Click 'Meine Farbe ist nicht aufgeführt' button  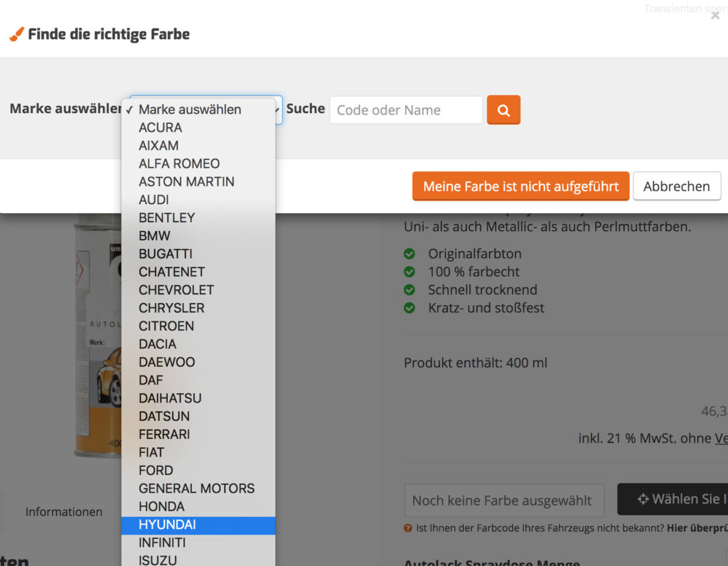tap(520, 186)
